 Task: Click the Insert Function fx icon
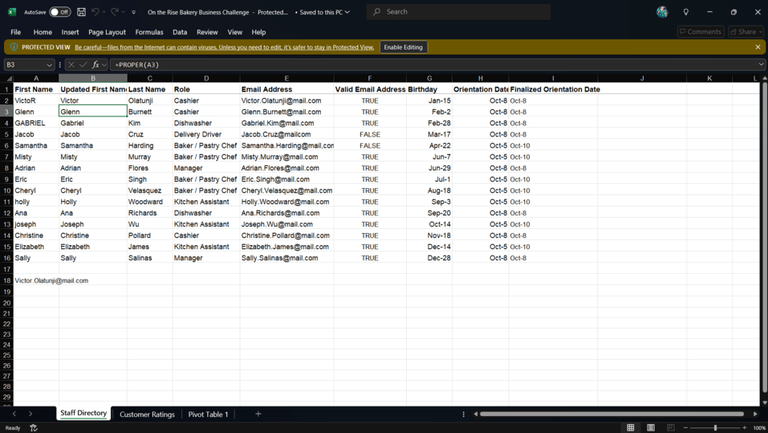[x=96, y=65]
